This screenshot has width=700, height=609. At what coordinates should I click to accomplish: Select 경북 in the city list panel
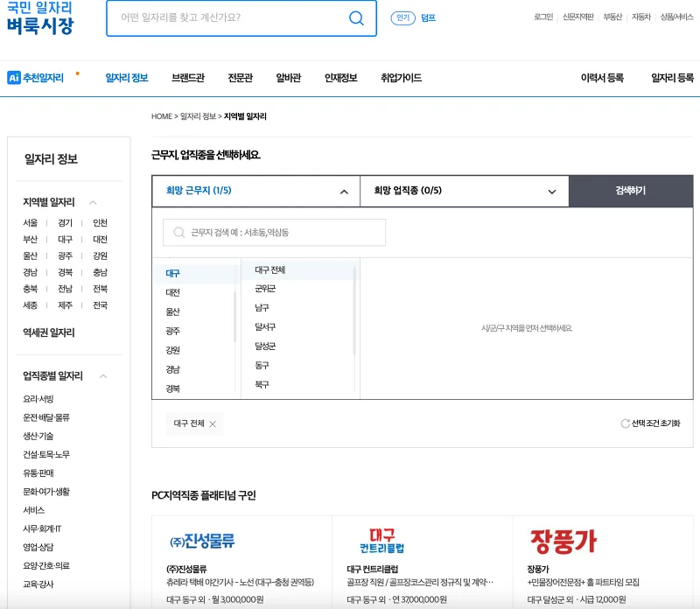pos(172,388)
